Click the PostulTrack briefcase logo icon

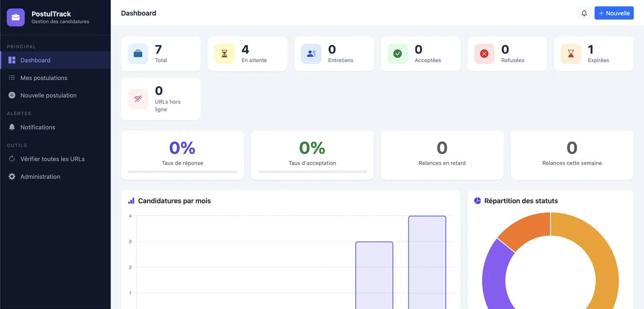tap(16, 17)
